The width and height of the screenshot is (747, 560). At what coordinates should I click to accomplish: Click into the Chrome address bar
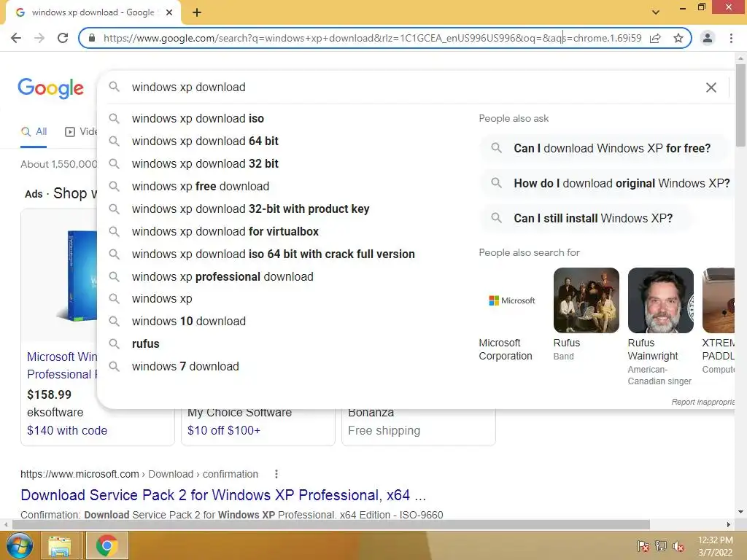coord(371,38)
